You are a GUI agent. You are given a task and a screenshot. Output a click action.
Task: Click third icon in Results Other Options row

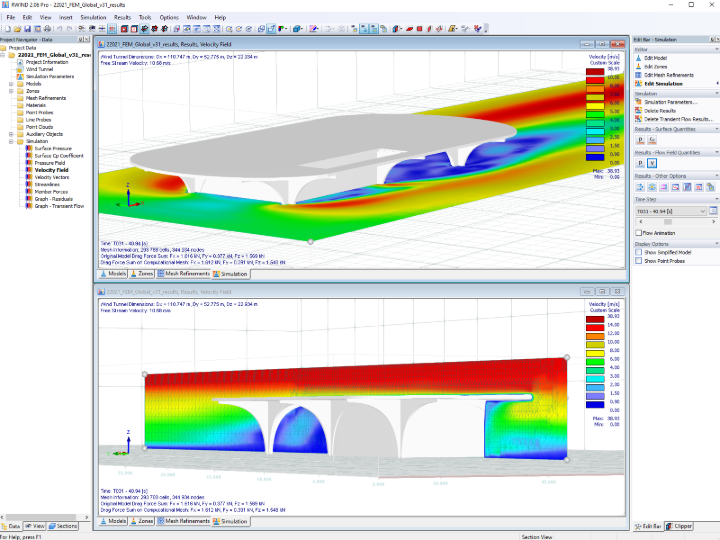(x=664, y=187)
